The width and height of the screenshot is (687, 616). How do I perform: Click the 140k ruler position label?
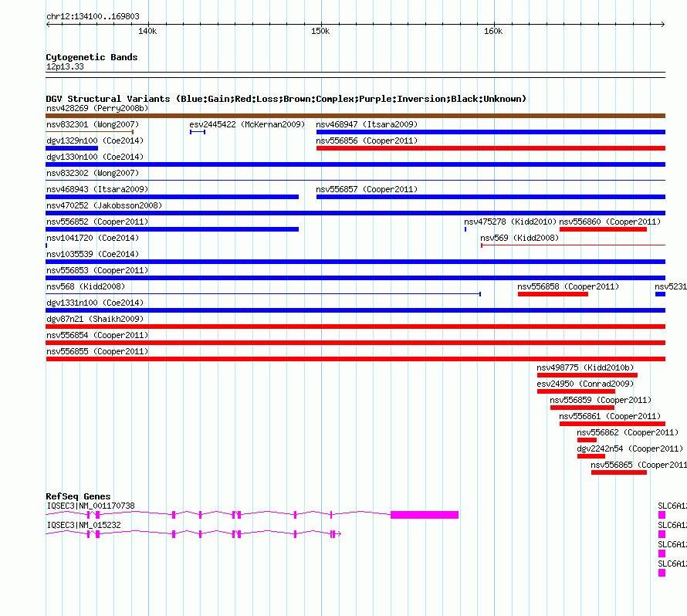tap(147, 31)
